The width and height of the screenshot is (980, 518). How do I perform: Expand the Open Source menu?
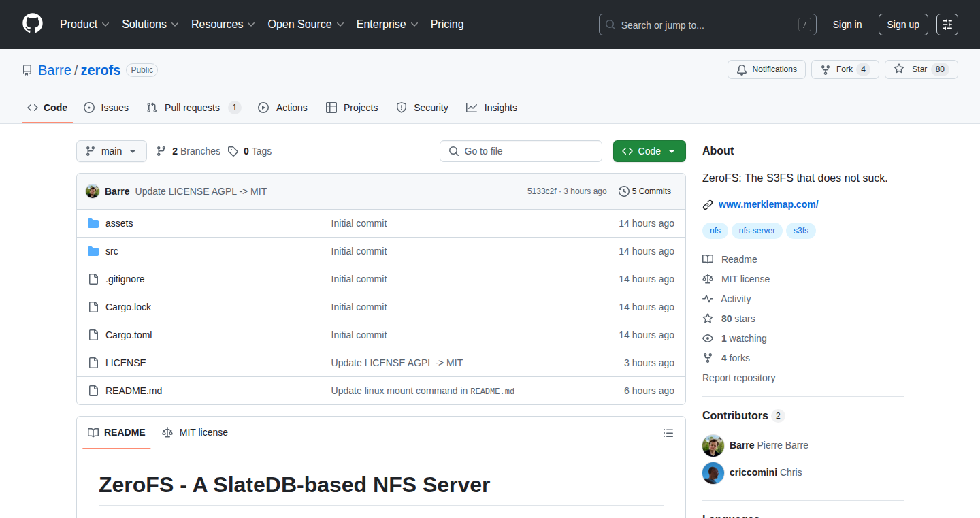coord(306,24)
